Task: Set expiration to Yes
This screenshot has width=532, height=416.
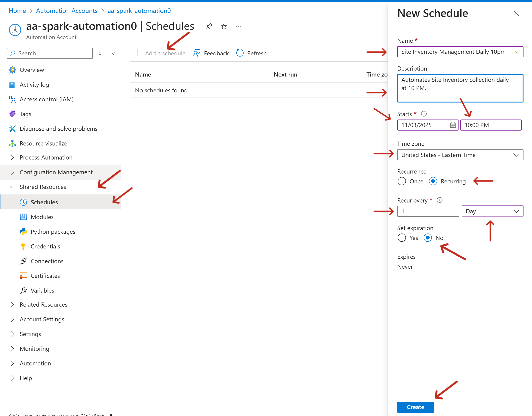Action: coord(402,238)
